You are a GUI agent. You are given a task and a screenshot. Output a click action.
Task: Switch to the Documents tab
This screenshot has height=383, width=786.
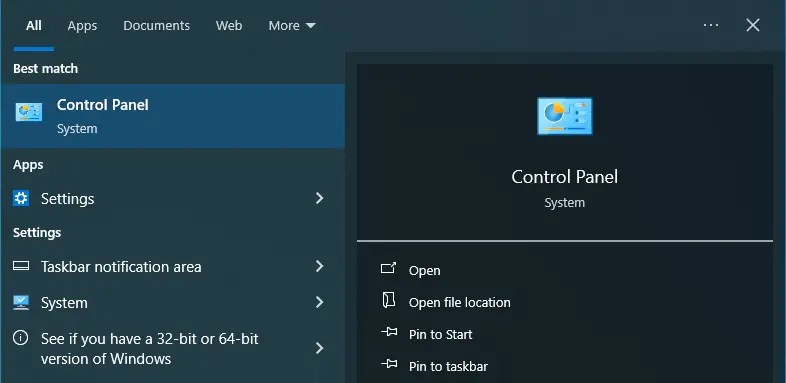156,26
